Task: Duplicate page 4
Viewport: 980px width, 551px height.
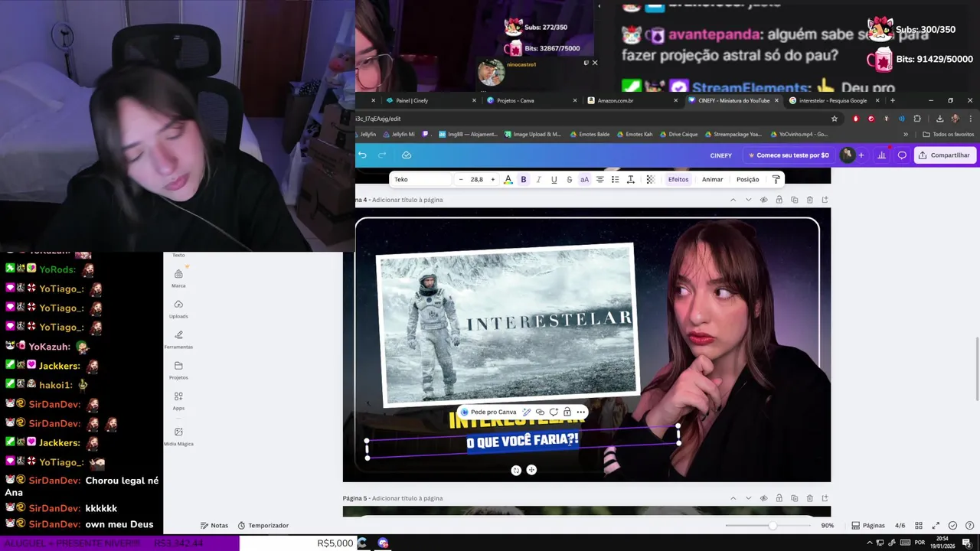Action: click(794, 200)
